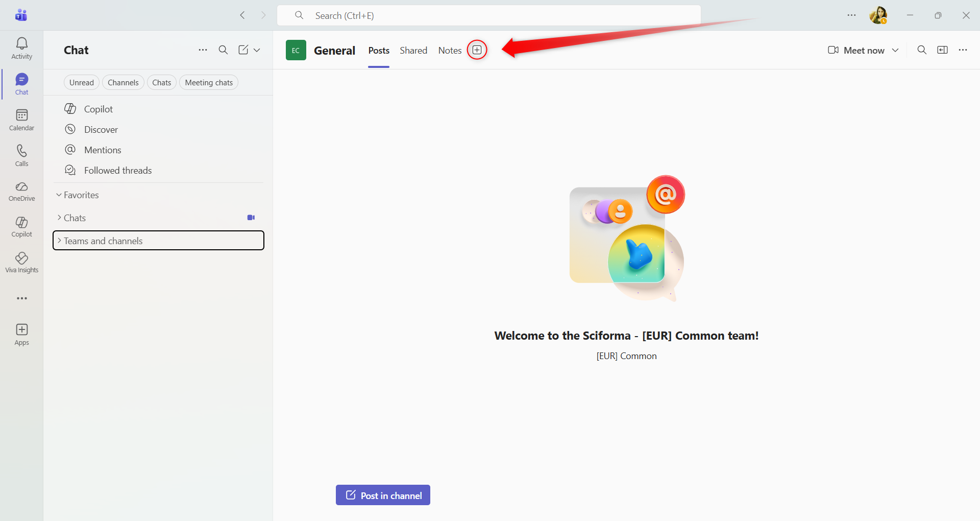Switch to the Shared tab

coord(413,51)
